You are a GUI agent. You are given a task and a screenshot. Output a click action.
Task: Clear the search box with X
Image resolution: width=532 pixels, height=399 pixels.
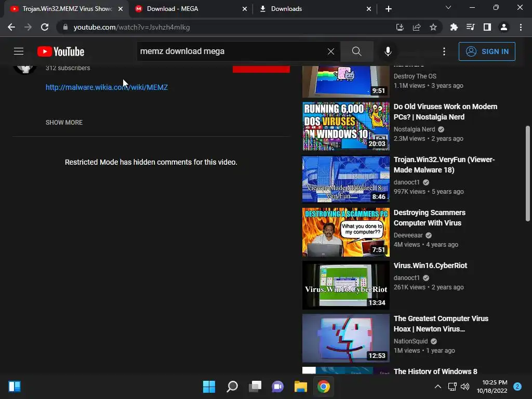tap(331, 51)
